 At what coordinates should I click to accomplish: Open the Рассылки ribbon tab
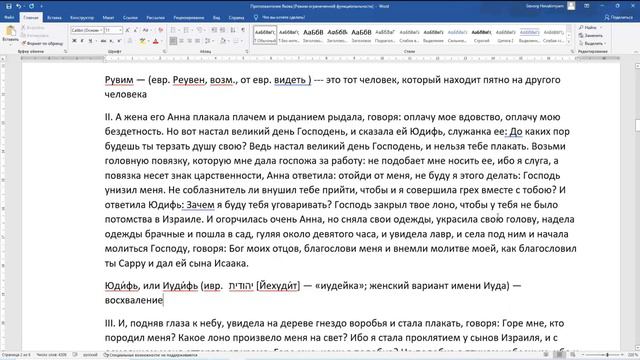click(x=156, y=18)
